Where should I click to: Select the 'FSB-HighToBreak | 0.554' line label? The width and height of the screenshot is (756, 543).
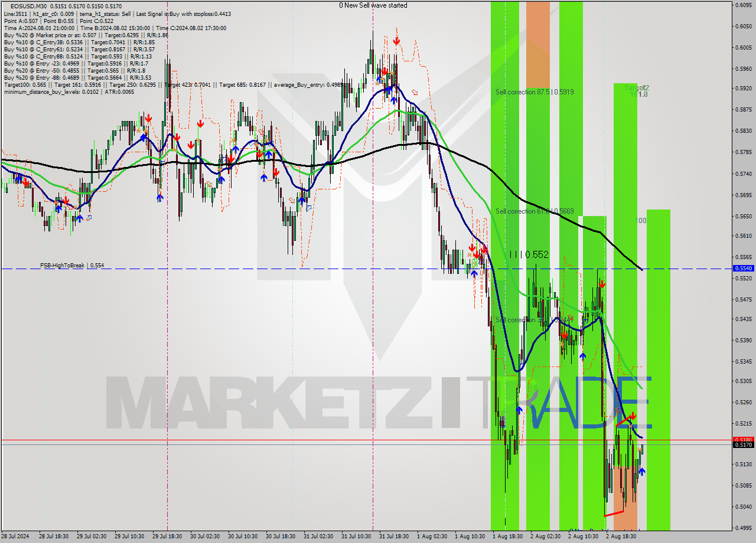pyautogui.click(x=72, y=266)
